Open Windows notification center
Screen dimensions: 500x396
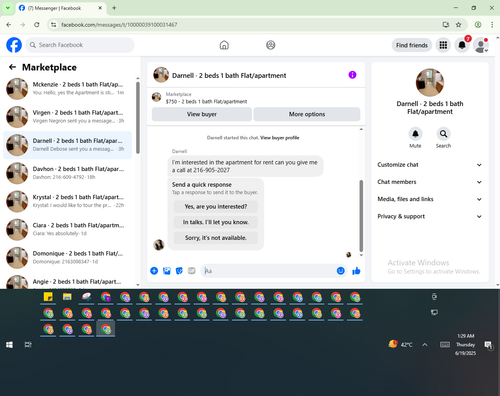tap(488, 345)
